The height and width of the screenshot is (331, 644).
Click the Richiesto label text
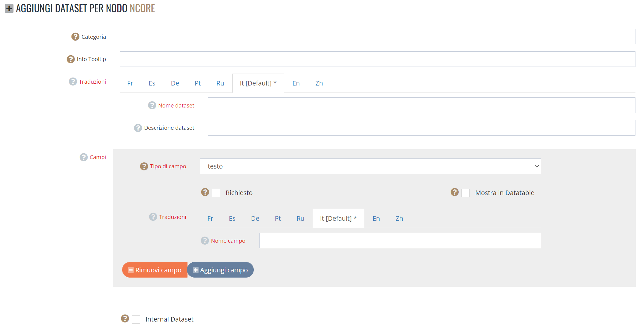point(239,193)
